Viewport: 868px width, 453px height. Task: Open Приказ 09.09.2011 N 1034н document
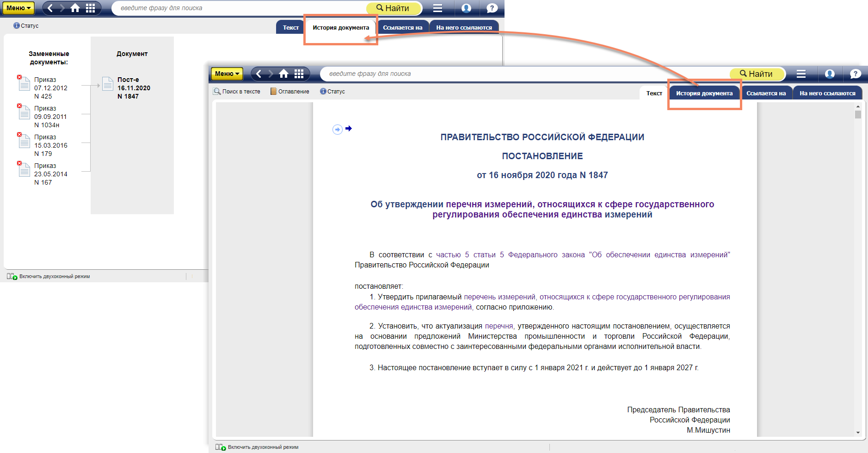pyautogui.click(x=50, y=117)
